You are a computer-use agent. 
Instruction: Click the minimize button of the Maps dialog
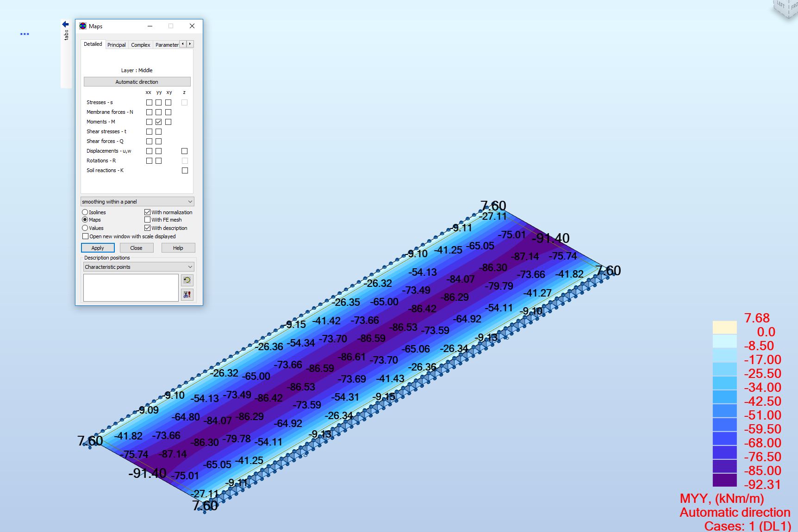(149, 26)
